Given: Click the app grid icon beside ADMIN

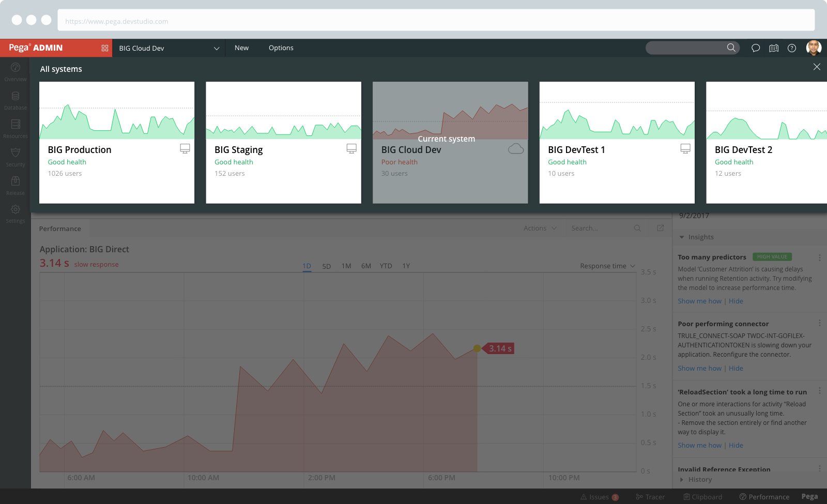Looking at the screenshot, I should coord(105,48).
